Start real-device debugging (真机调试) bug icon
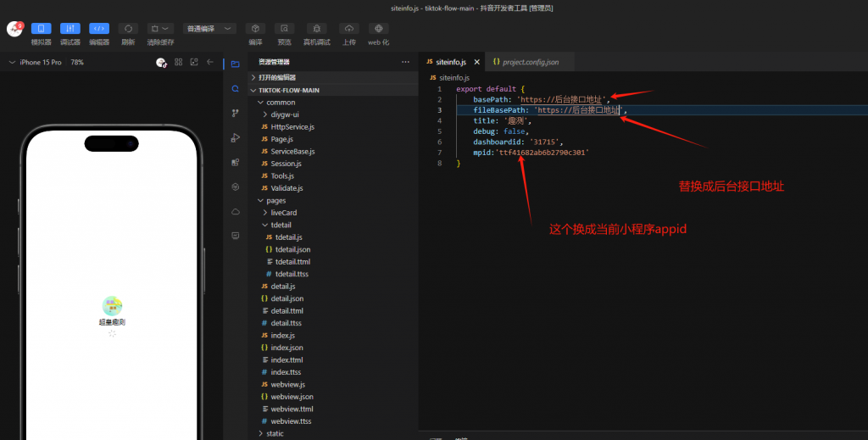This screenshot has height=440, width=868. (x=316, y=29)
